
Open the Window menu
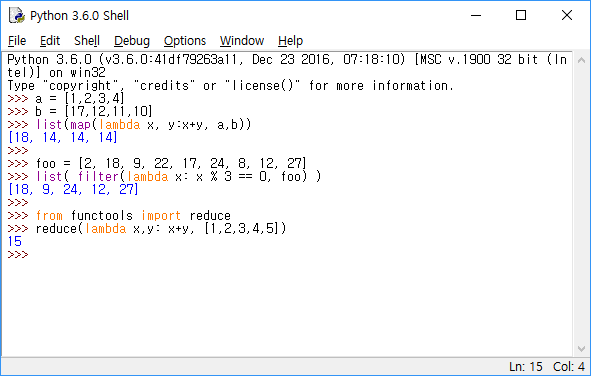point(242,41)
